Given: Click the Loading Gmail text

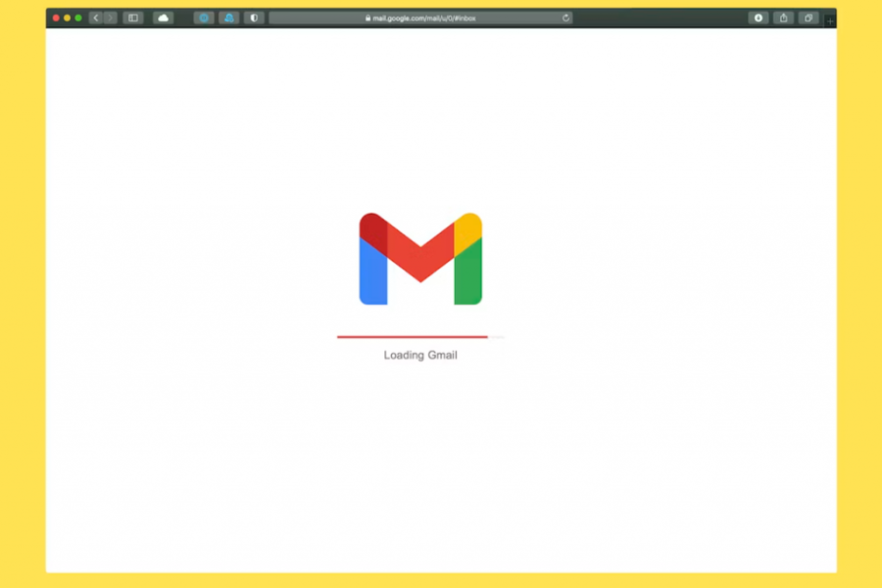Looking at the screenshot, I should 420,355.
